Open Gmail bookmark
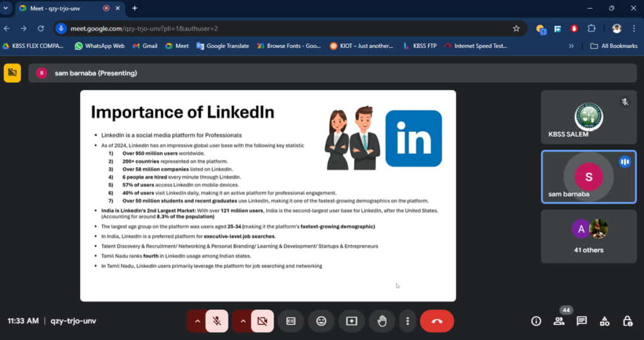The height and width of the screenshot is (340, 644). click(x=145, y=46)
